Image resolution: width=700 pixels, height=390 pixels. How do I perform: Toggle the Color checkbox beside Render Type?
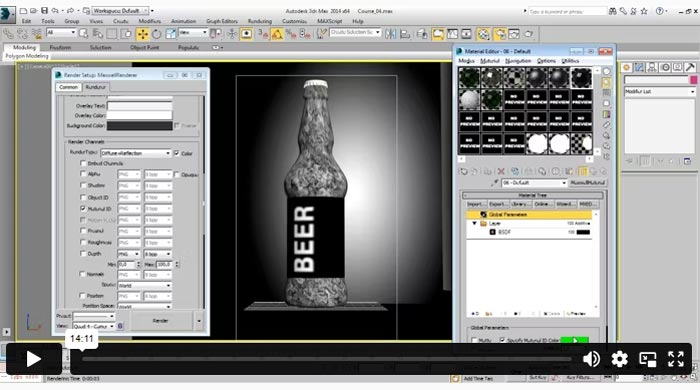[x=177, y=153]
